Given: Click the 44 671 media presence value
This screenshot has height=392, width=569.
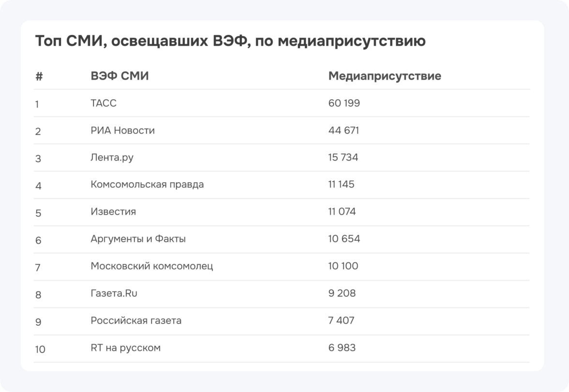Looking at the screenshot, I should tap(344, 131).
